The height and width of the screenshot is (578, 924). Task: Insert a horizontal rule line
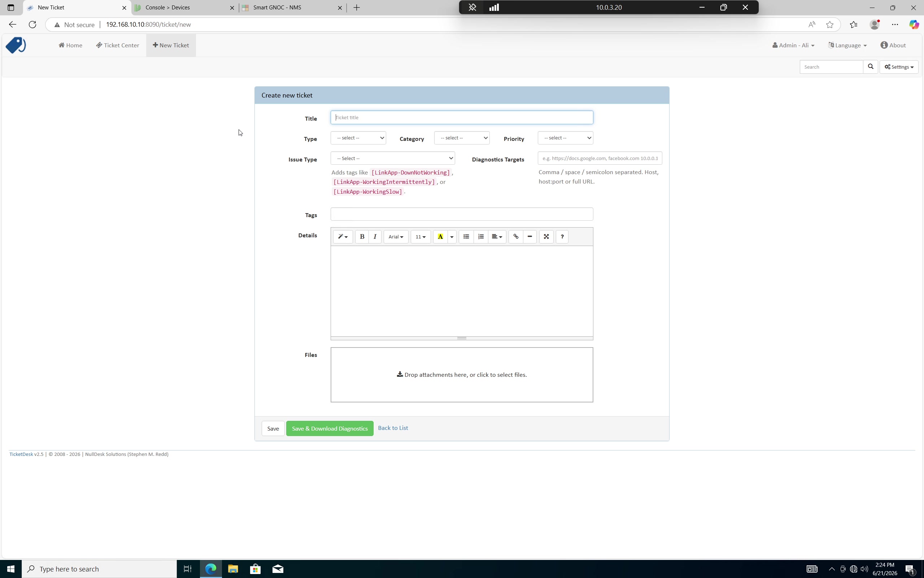(529, 237)
